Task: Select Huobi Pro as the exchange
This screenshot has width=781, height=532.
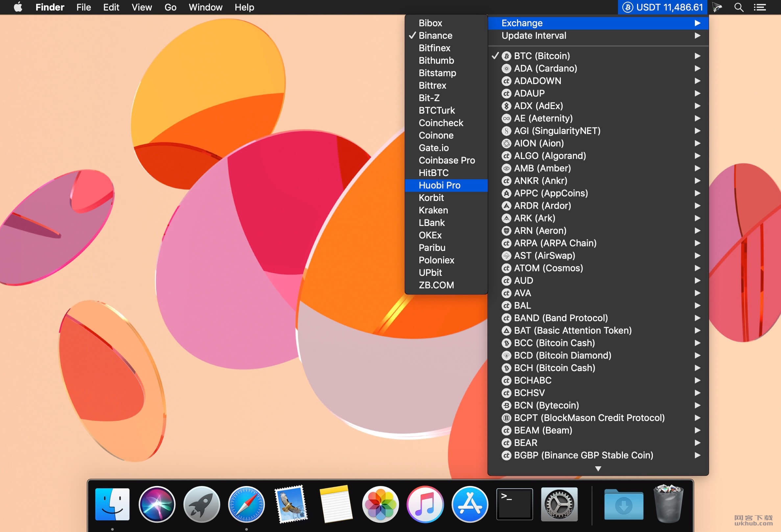Action: 446,185
